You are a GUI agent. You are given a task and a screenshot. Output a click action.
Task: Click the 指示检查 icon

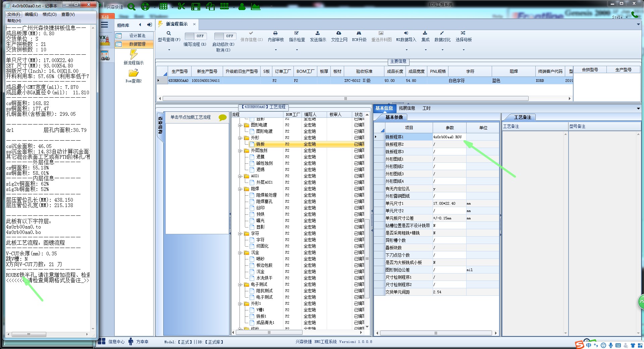click(297, 33)
